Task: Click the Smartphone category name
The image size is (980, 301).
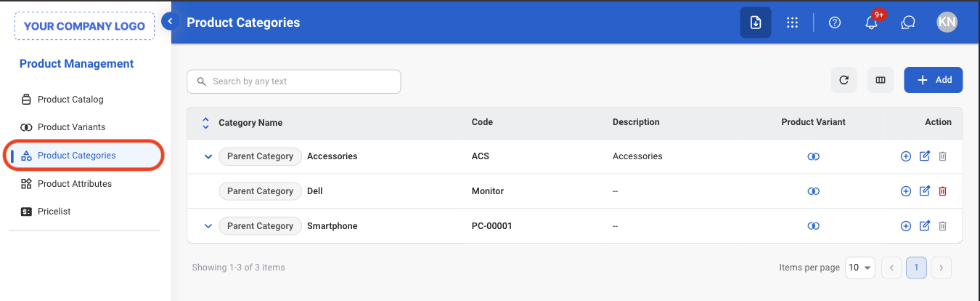Action: (x=332, y=226)
